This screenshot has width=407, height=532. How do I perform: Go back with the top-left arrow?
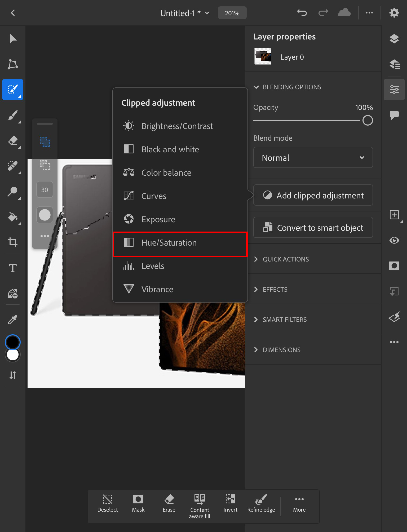pos(13,13)
